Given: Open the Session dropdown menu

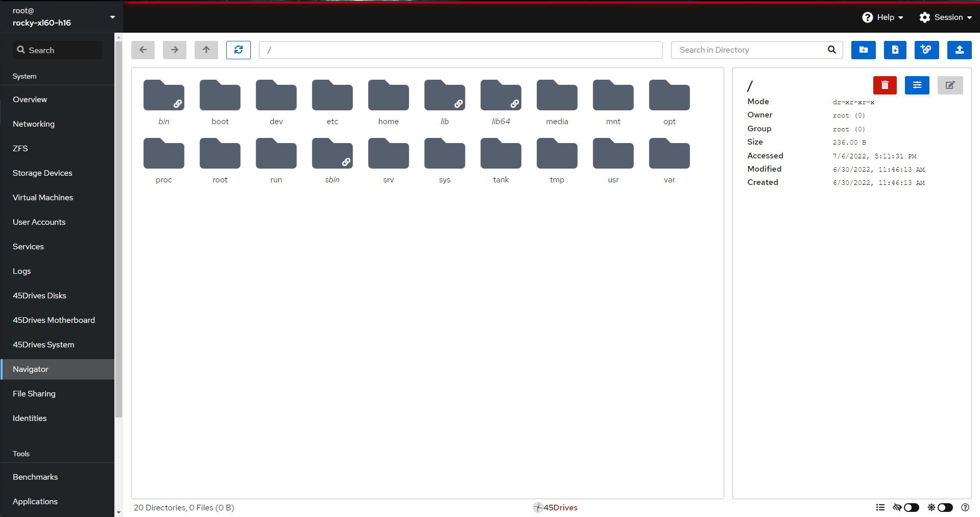Looking at the screenshot, I should pos(946,17).
